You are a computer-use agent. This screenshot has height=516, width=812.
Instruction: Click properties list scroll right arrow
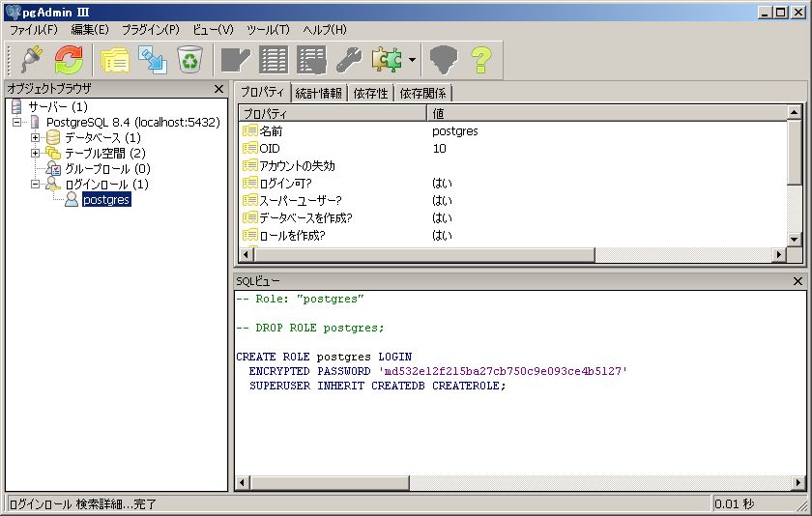[779, 255]
